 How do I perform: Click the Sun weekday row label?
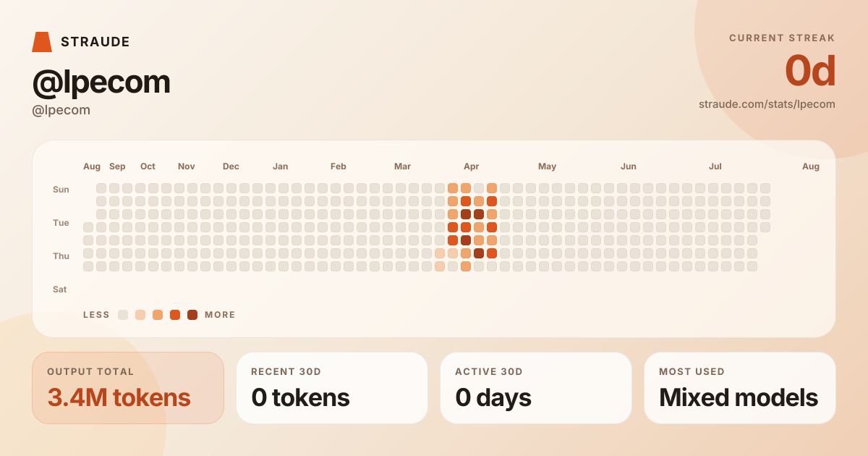61,190
